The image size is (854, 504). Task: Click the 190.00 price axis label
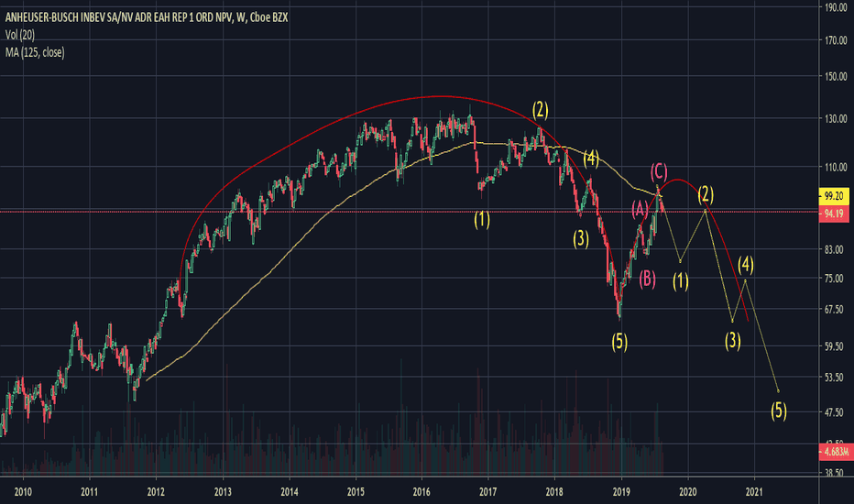pyautogui.click(x=836, y=7)
